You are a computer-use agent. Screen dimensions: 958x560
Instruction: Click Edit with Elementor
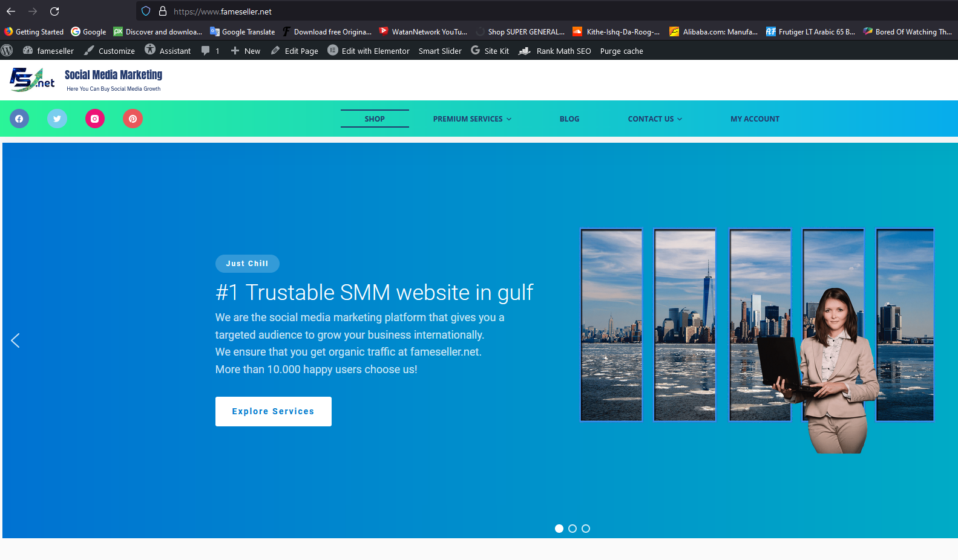point(369,51)
